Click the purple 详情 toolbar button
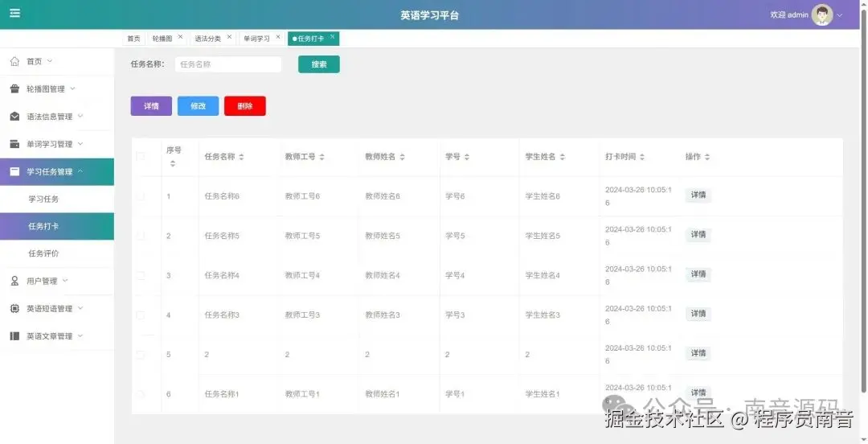 151,106
